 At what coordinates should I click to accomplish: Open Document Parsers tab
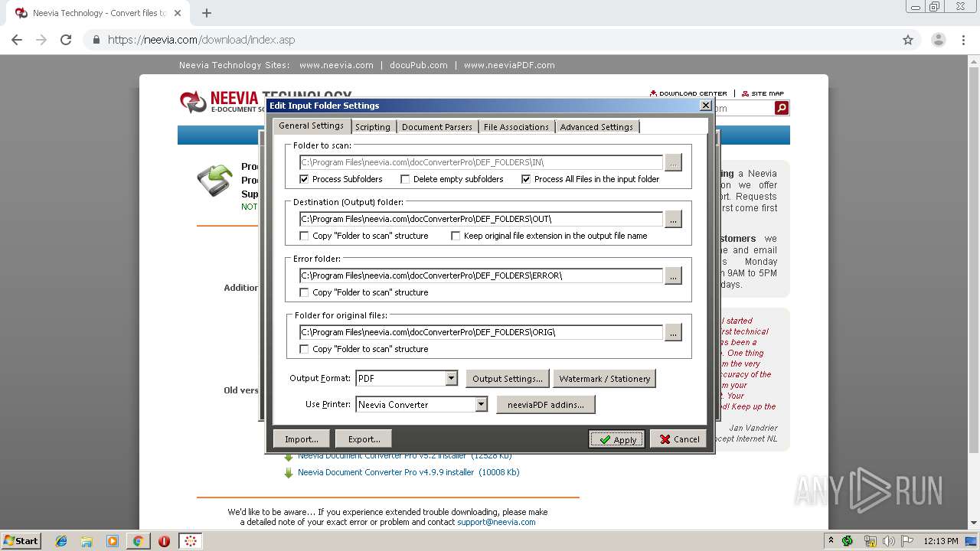437,127
